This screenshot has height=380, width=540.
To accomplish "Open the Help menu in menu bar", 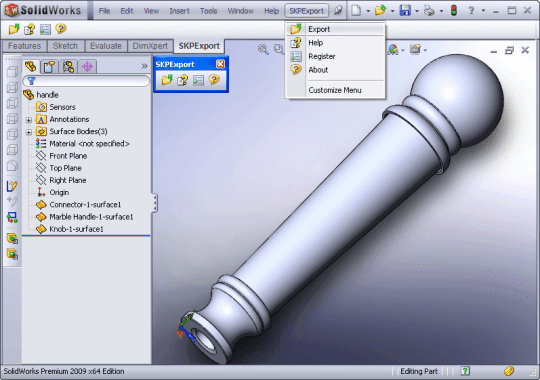I will (271, 11).
